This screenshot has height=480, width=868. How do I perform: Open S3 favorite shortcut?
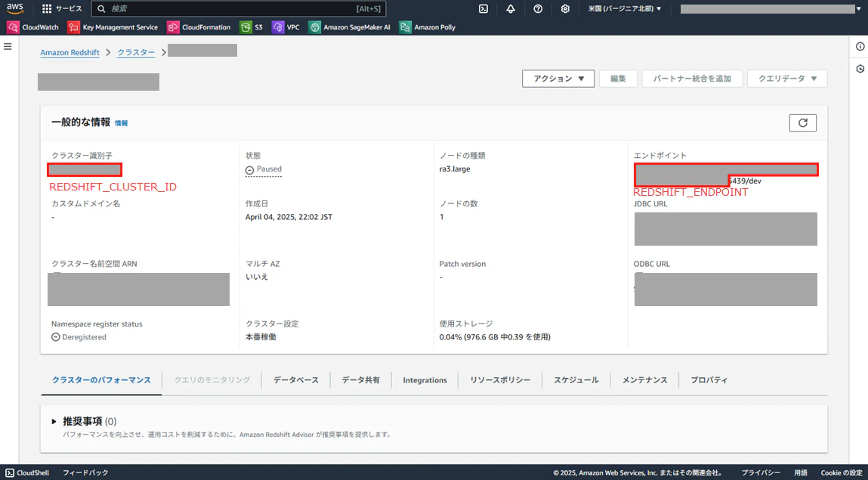pos(252,26)
